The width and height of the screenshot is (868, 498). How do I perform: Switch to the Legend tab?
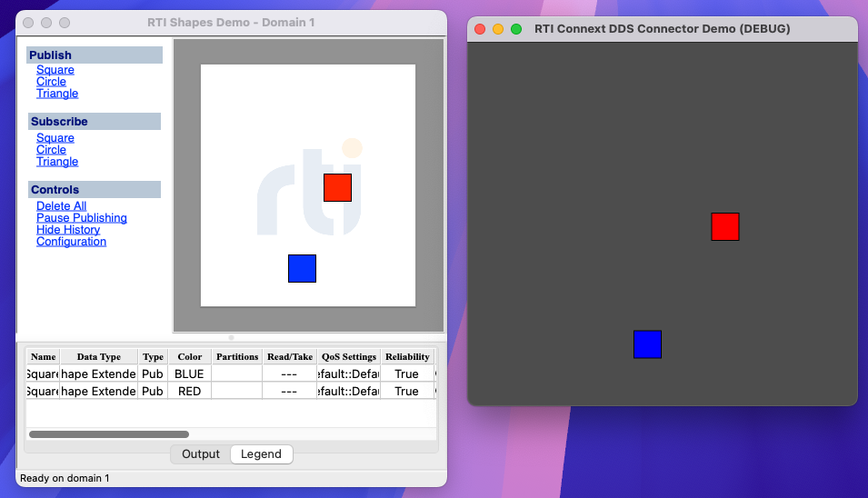(261, 454)
